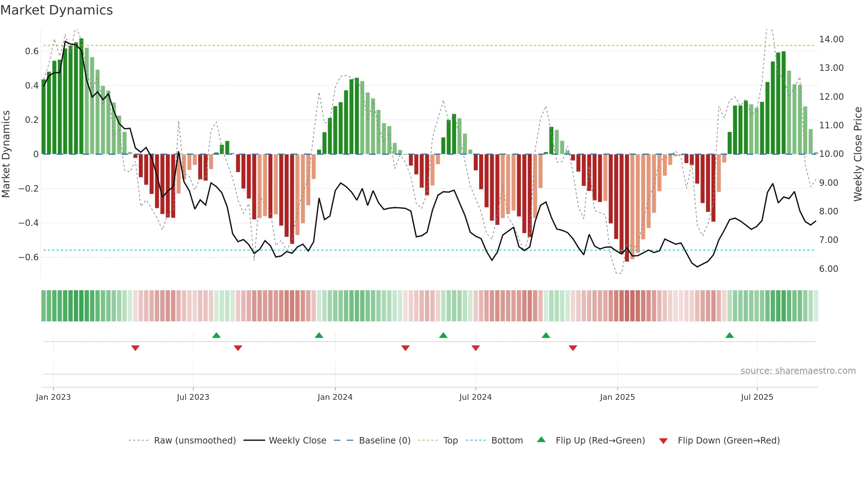Click the orange dashed Top threshold line

point(429,46)
